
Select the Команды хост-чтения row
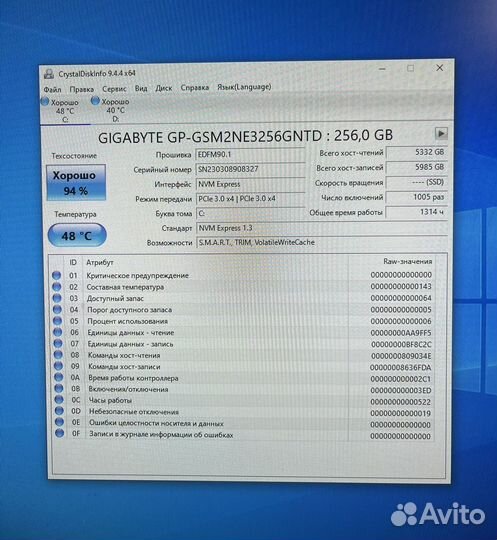[x=243, y=355]
